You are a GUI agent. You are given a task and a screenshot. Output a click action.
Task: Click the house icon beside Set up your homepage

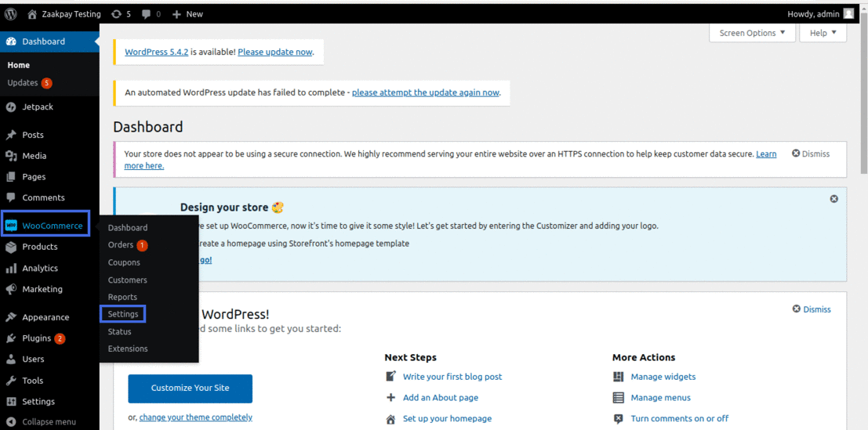coord(390,418)
